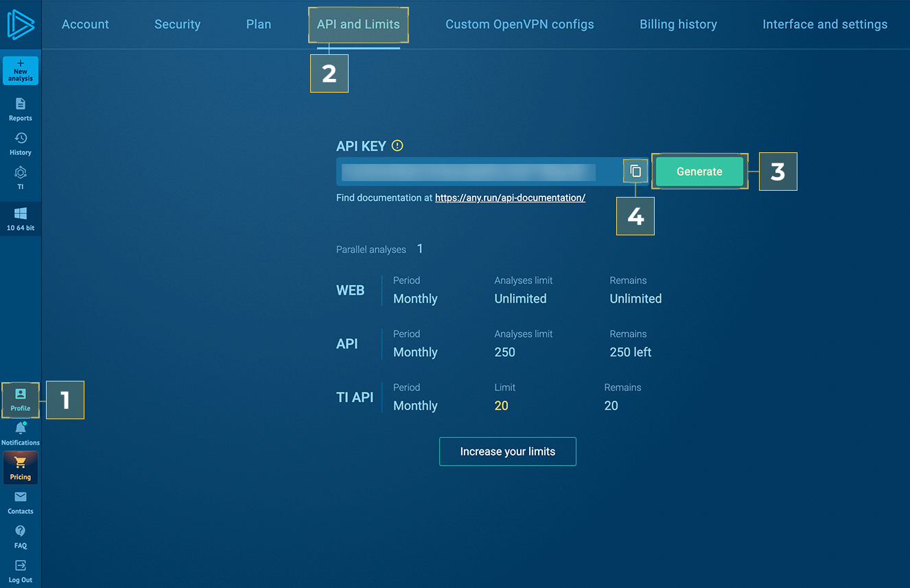Check your Notifications
This screenshot has width=910, height=588.
(x=21, y=432)
